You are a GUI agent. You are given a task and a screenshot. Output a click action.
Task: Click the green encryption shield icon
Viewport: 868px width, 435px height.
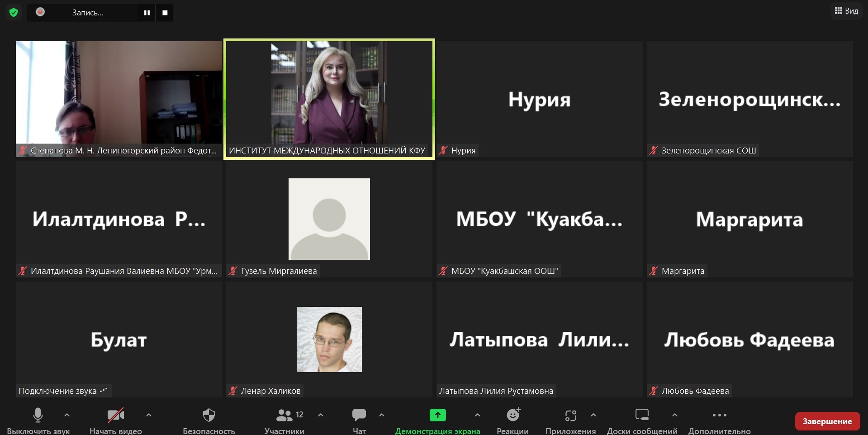(14, 12)
